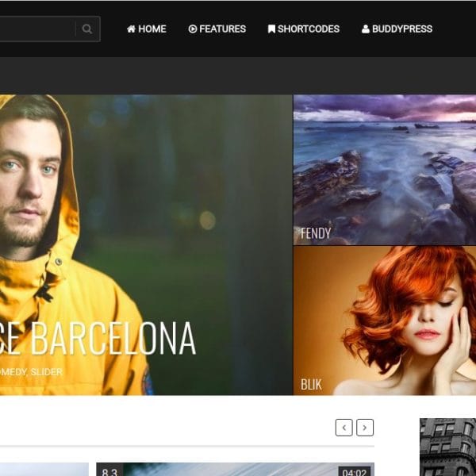Click the house icon beside HOME

(131, 29)
